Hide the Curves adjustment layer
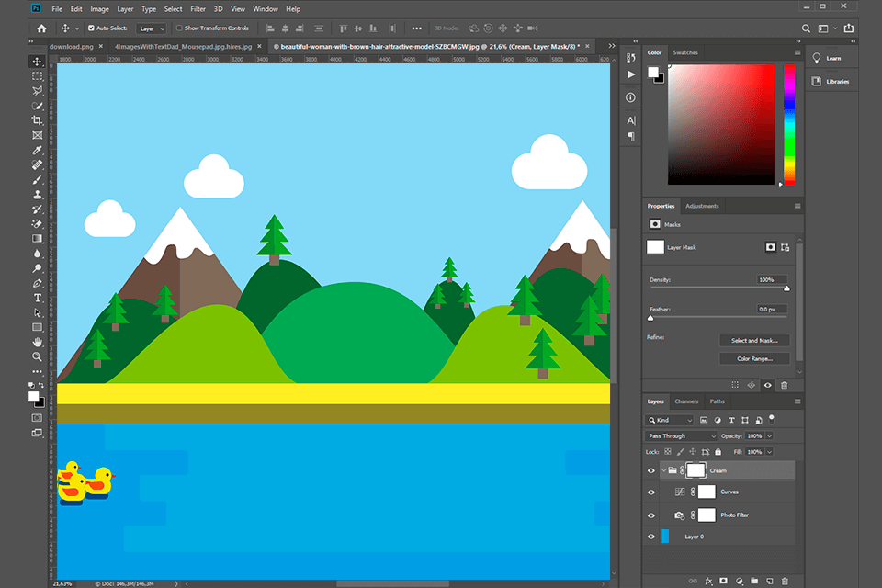Screen dimensions: 882x588 coord(651,492)
